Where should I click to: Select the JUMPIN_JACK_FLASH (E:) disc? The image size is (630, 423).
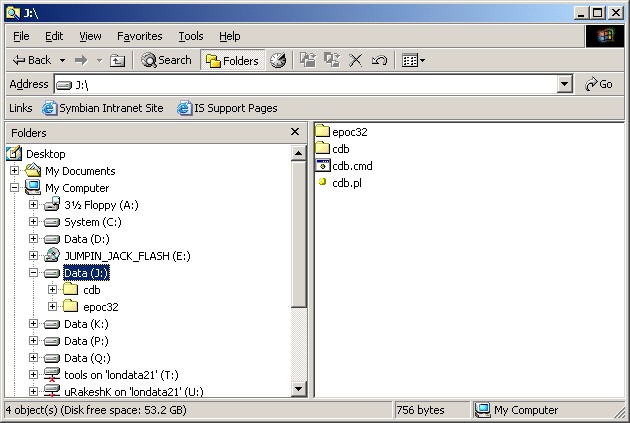[x=127, y=256]
